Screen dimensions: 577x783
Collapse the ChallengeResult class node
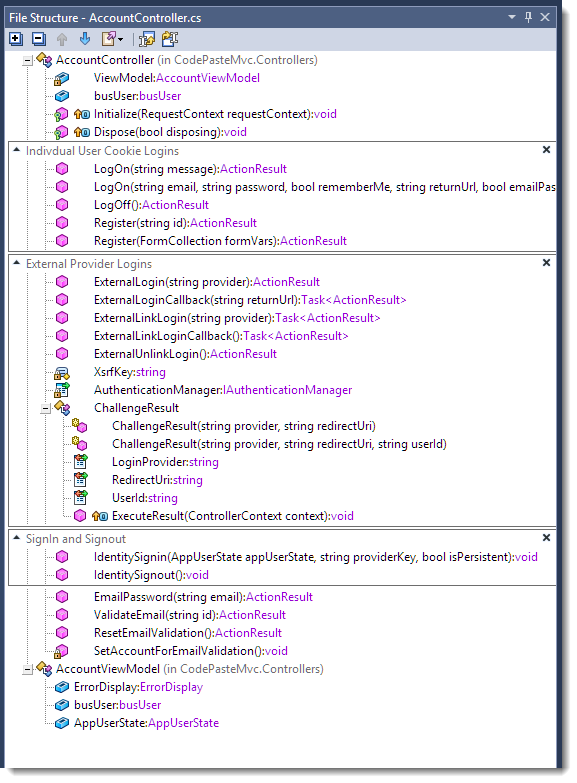coord(45,408)
